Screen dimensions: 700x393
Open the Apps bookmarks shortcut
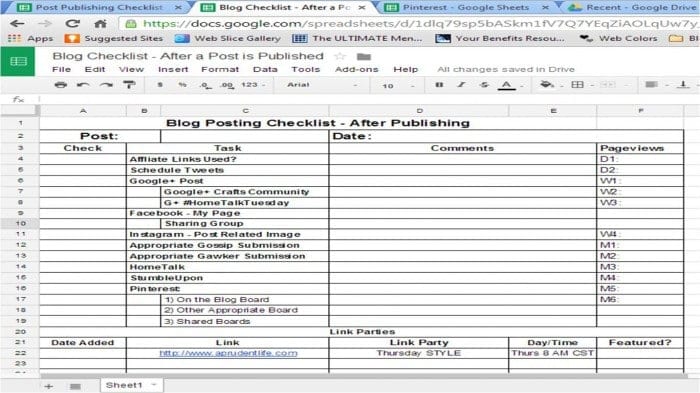click(30, 38)
